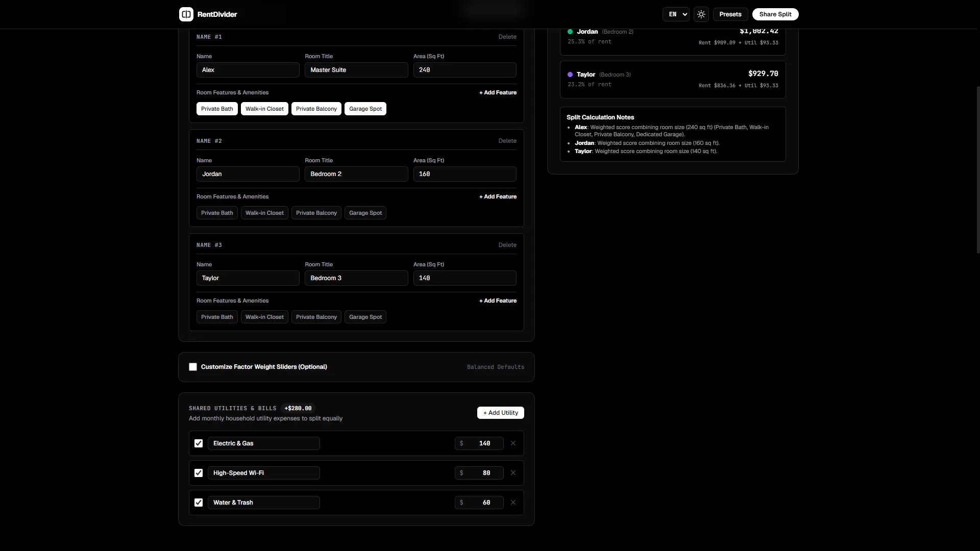Enable Jordan's Private Bath feature
The height and width of the screenshot is (551, 980).
point(217,213)
